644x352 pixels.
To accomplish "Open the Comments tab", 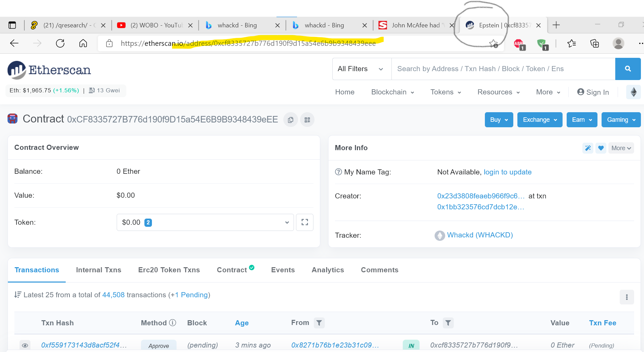I will coord(380,270).
